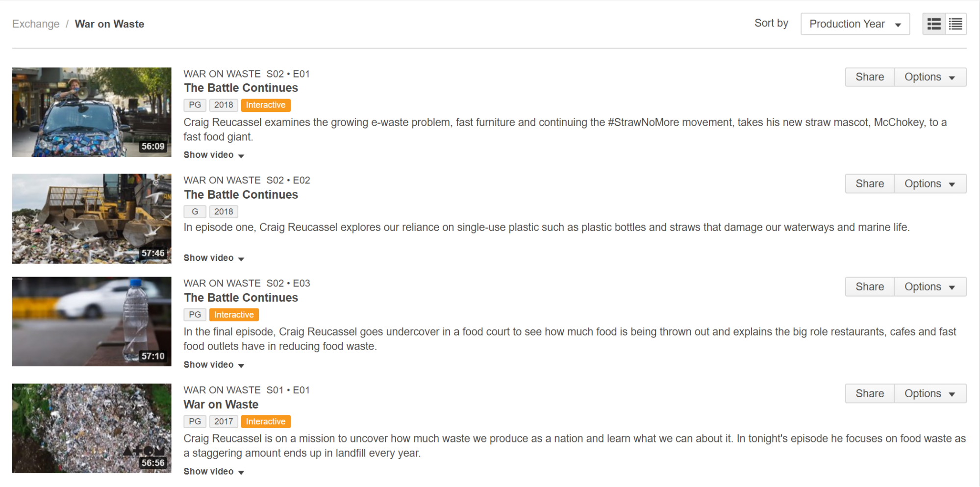Open the S02 E01 car thumbnail
980x487 pixels.
[x=92, y=112]
